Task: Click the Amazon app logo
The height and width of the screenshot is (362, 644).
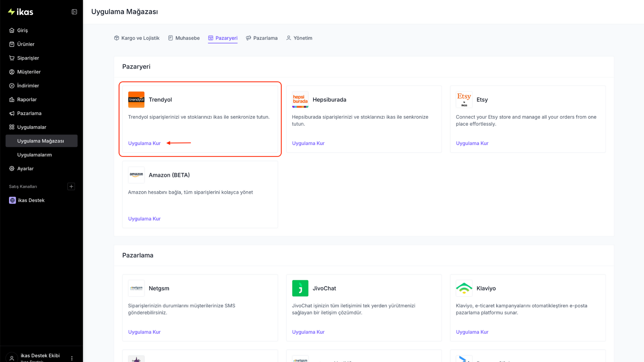Action: (x=136, y=175)
